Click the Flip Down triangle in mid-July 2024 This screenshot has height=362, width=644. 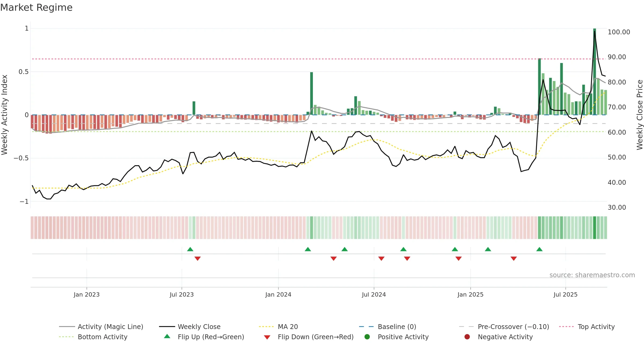[381, 258]
